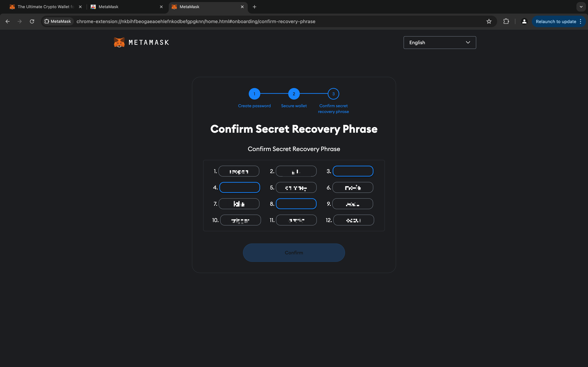Screen dimensions: 588x367
Task: Open a new browser tab
Action: point(254,7)
